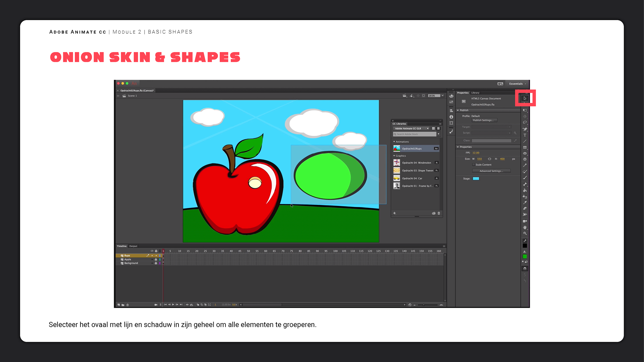Image resolution: width=644 pixels, height=362 pixels.
Task: Switch to the Output tab
Action: 133,246
